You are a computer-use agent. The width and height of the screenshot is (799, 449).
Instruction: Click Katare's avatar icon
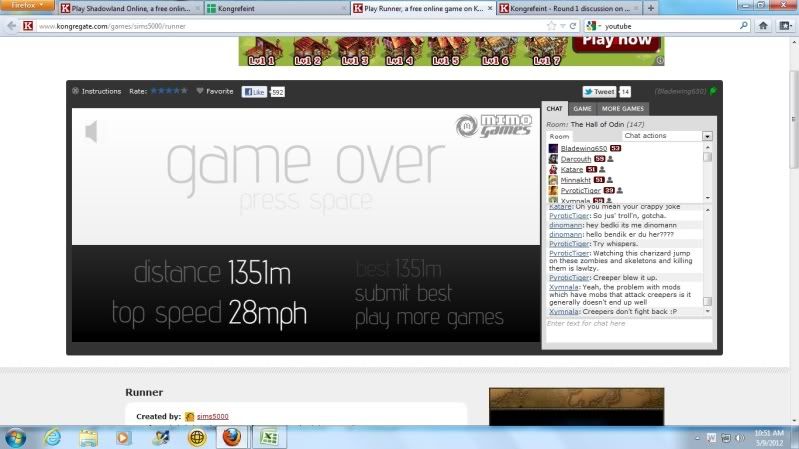(x=553, y=170)
